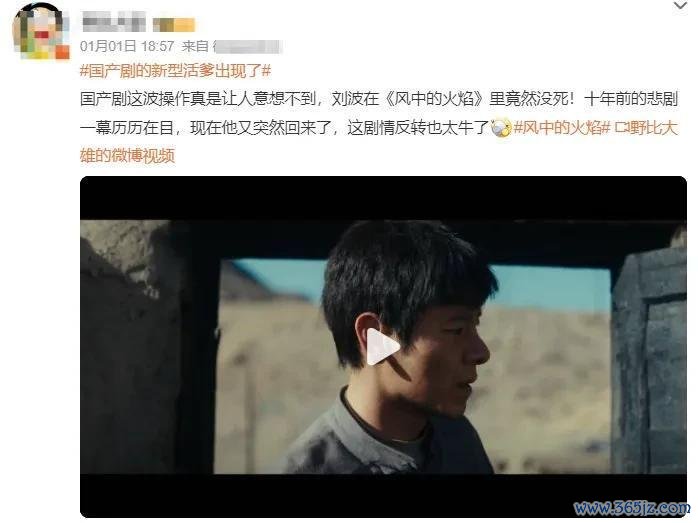Click the stone wall in video frame
Screen dimensions: 698x523
pos(129,347)
